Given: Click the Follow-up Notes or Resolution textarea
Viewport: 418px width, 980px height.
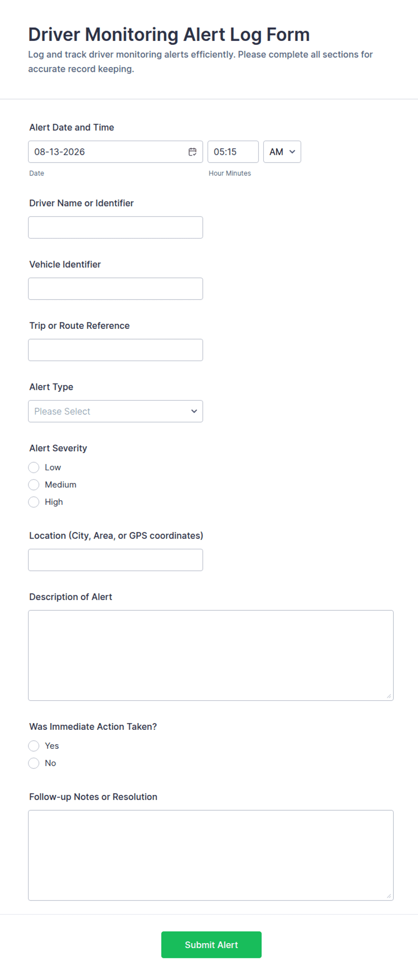Looking at the screenshot, I should 211,856.
